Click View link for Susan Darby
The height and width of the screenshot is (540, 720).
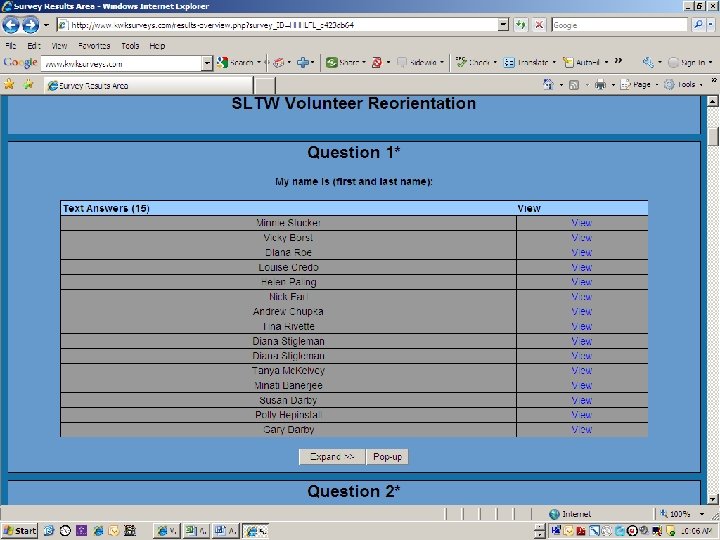[x=581, y=400]
